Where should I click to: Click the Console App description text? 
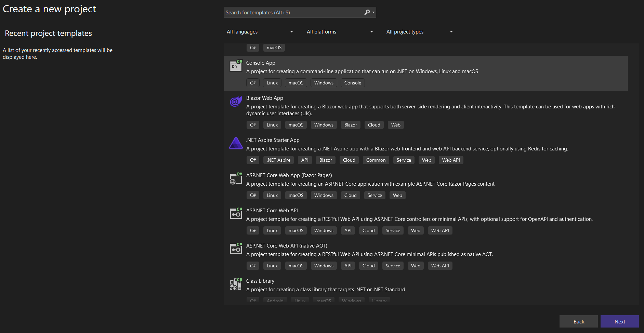point(362,71)
